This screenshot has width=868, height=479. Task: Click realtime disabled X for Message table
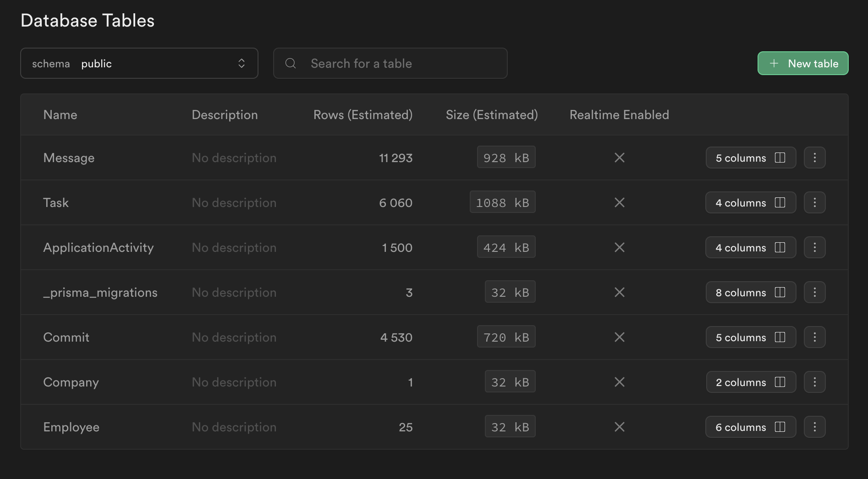619,158
